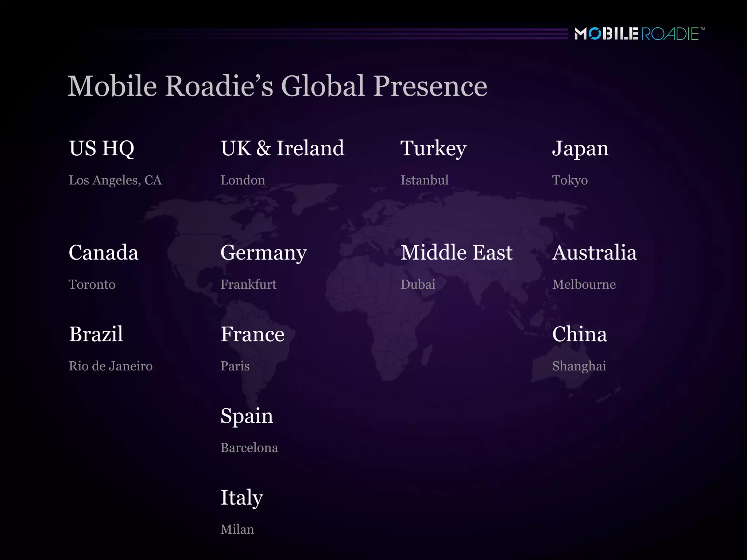Click the 'Japan' heading
Image resolution: width=747 pixels, height=560 pixels.
[580, 149]
